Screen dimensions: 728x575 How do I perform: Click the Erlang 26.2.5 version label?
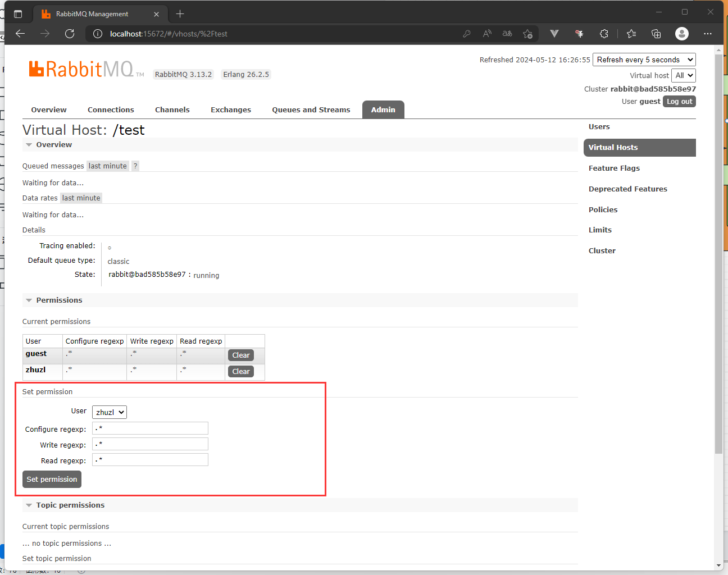tap(246, 74)
